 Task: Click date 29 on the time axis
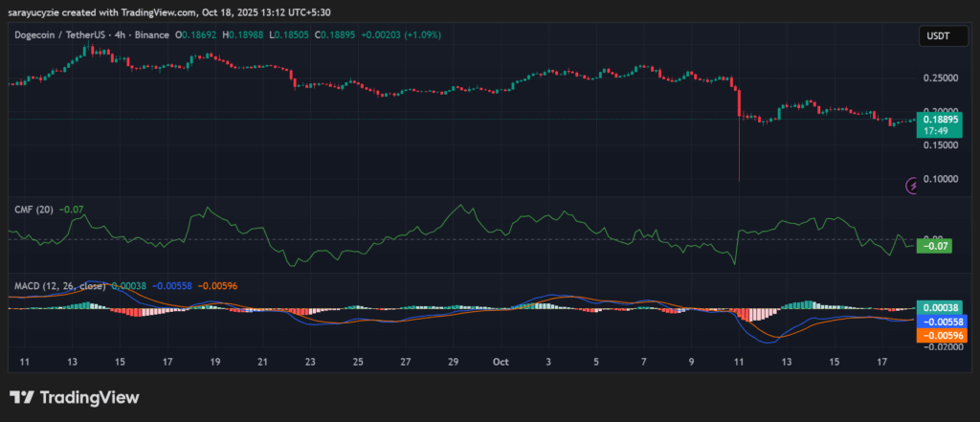tap(453, 364)
